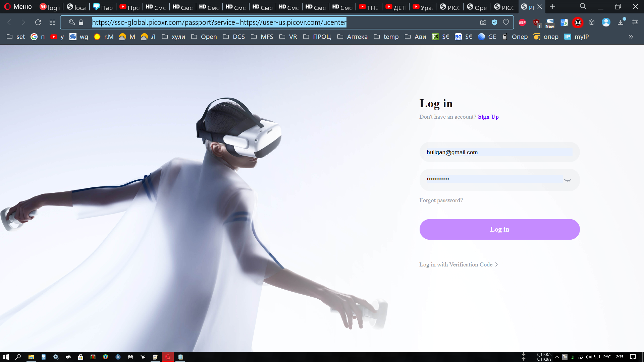The width and height of the screenshot is (644, 362).
Task: Open the Opera account profile icon
Action: [606, 22]
